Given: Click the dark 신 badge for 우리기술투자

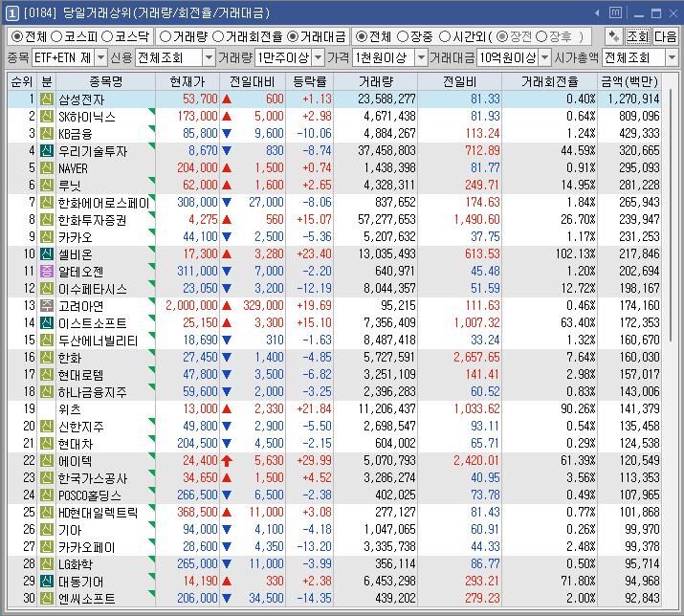Looking at the screenshot, I should click(x=47, y=150).
